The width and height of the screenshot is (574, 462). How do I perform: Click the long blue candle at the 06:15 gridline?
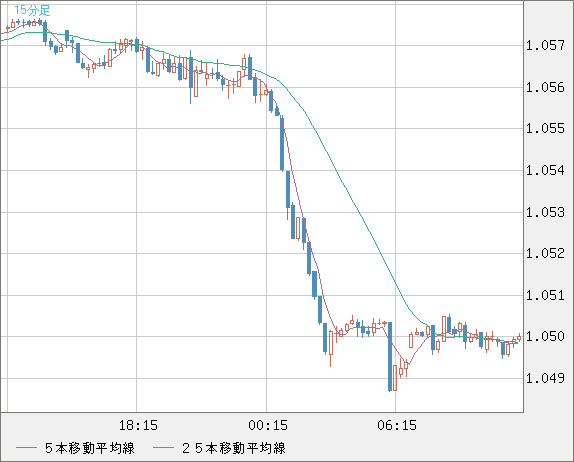pos(390,357)
